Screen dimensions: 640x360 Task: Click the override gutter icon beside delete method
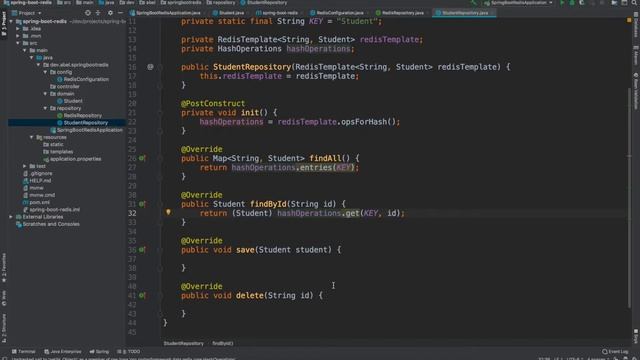142,295
